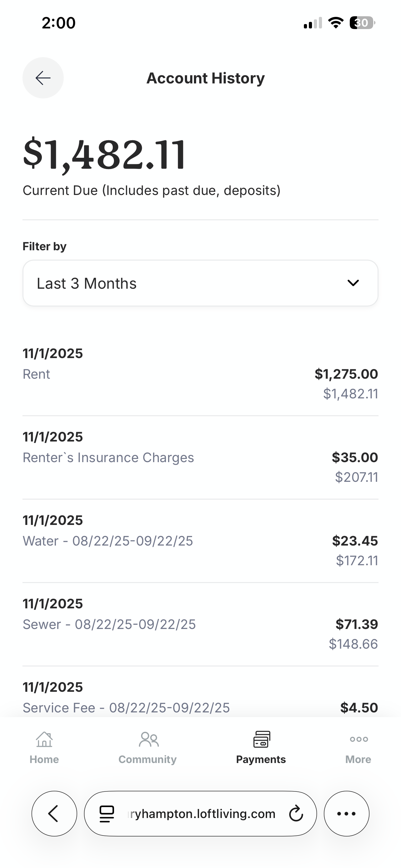Screen dimensions: 401x868
Task: Tap the $1,482.11 current due amount
Action: tap(104, 154)
